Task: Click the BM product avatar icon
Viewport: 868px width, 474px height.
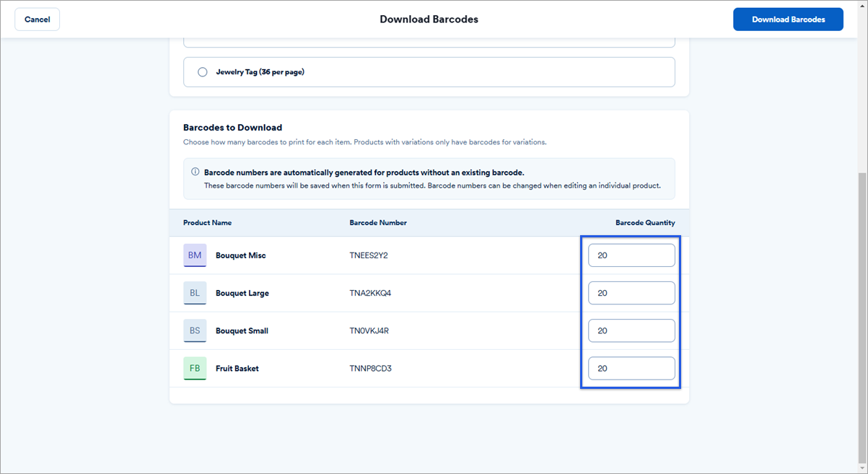Action: coord(195,255)
